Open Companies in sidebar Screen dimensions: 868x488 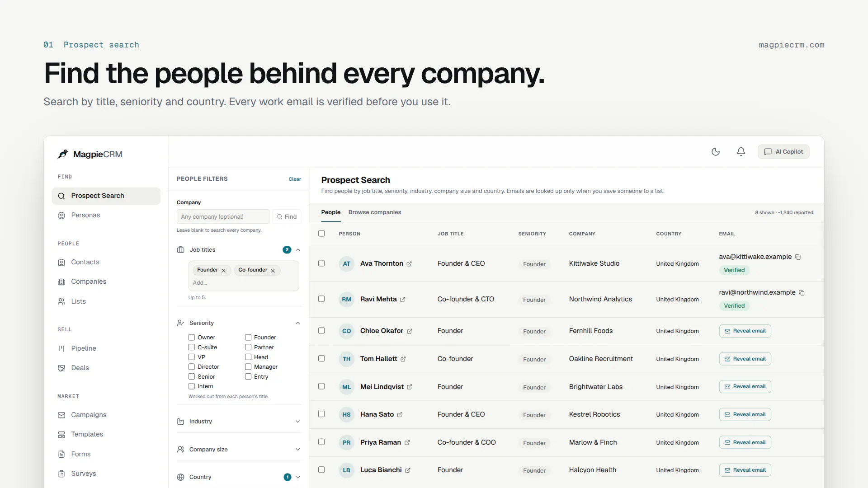(106, 282)
